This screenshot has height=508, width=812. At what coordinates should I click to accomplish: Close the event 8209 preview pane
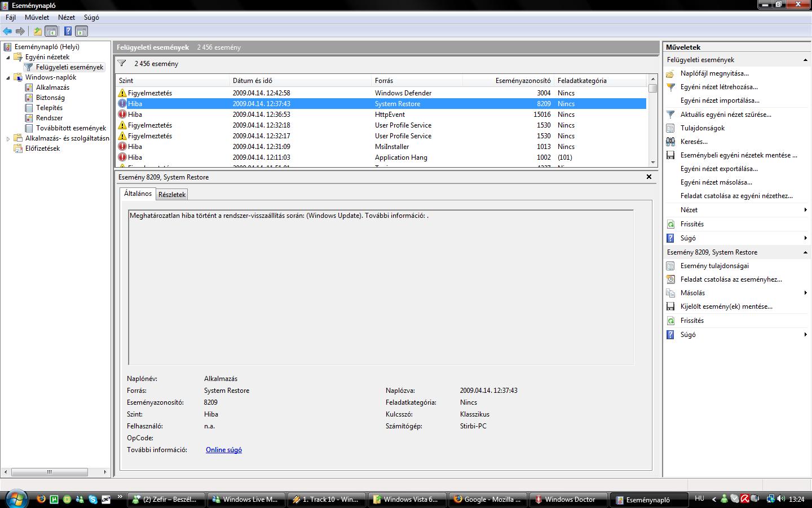tap(649, 177)
